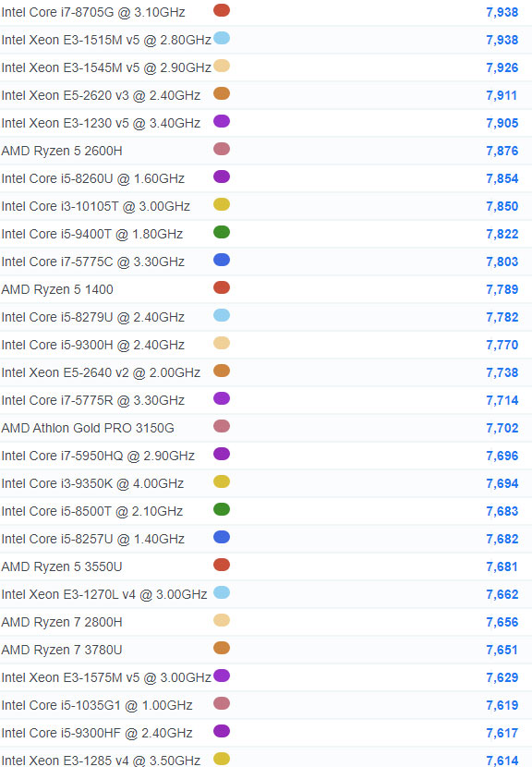Click the light blue dot beside Core i5-8279U
Image resolution: width=532 pixels, height=767 pixels.
222,315
